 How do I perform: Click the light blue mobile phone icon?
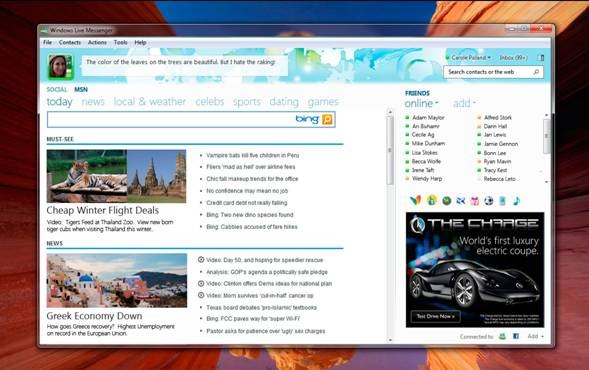click(502, 201)
